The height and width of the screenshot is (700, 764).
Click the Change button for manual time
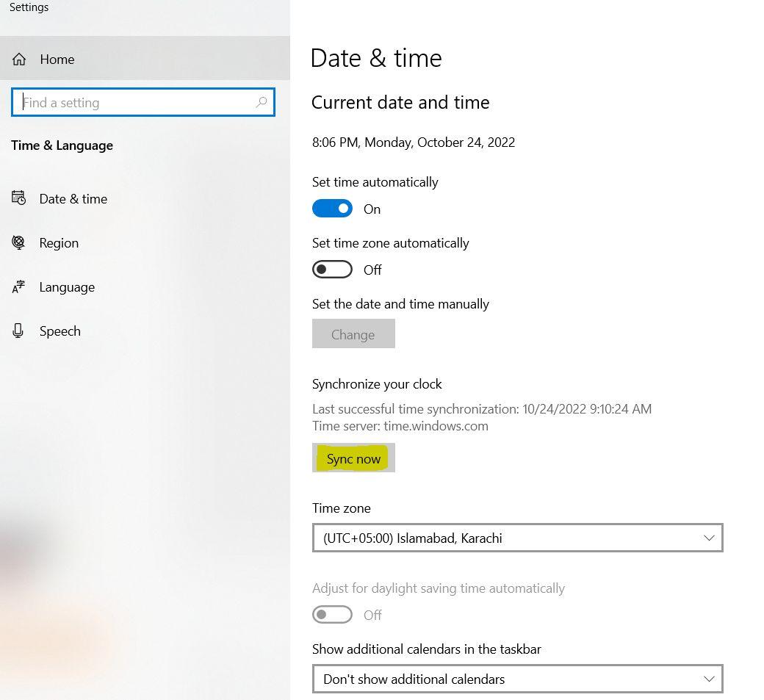(353, 334)
